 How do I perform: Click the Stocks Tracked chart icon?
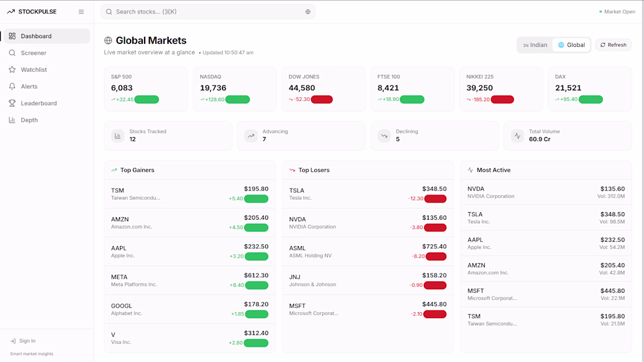[x=118, y=135]
